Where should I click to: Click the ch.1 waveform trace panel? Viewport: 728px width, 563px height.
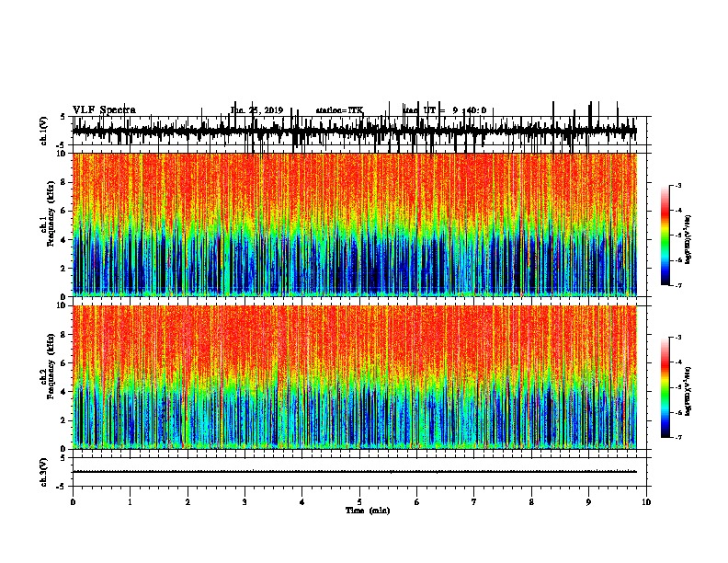tap(359, 131)
